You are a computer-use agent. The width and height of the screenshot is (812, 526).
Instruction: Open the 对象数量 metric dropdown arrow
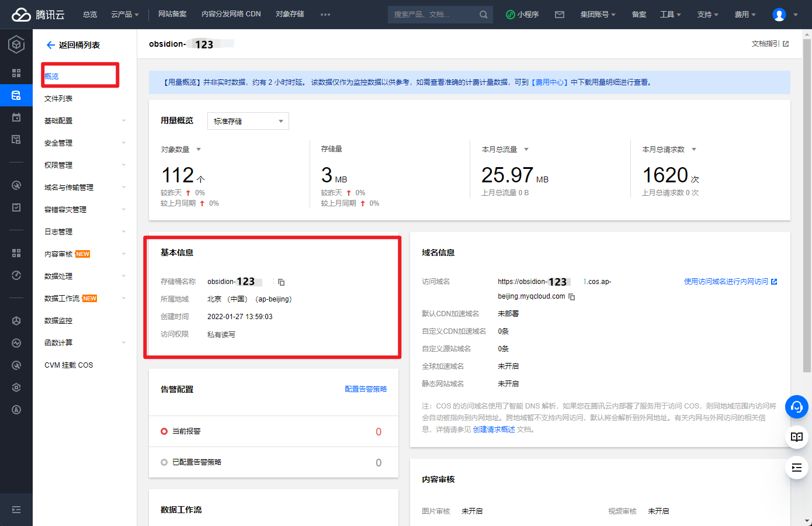tap(199, 150)
